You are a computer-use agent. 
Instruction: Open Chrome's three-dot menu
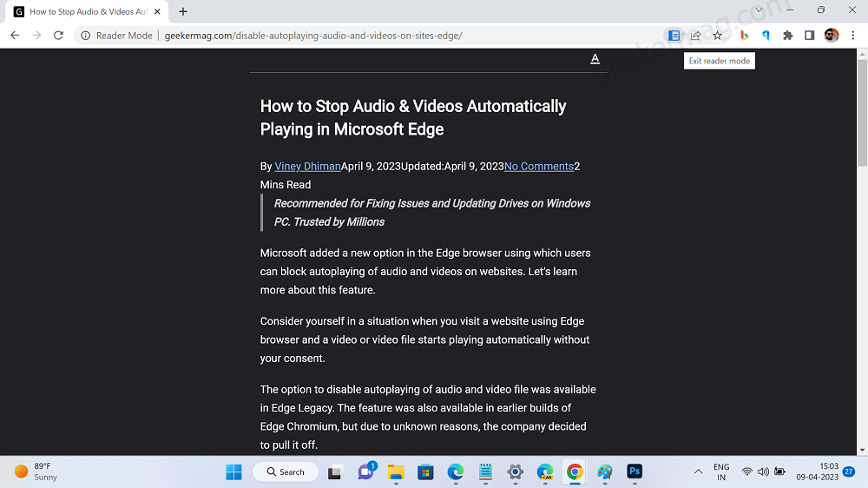click(853, 36)
